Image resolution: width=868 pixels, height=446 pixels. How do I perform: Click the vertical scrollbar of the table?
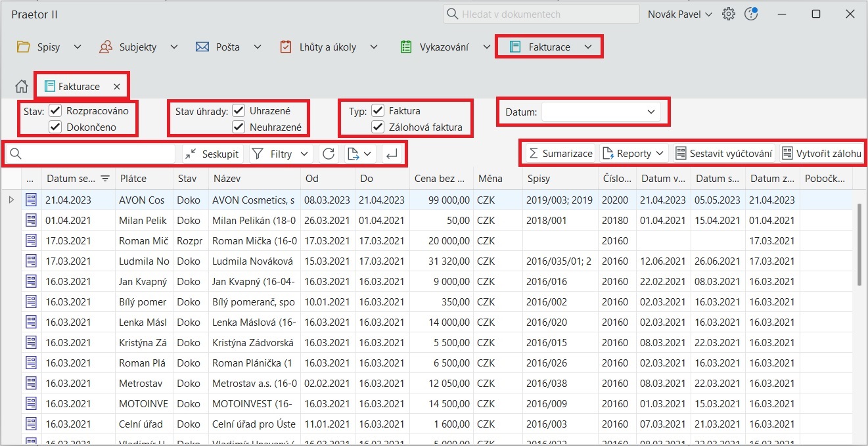860,243
